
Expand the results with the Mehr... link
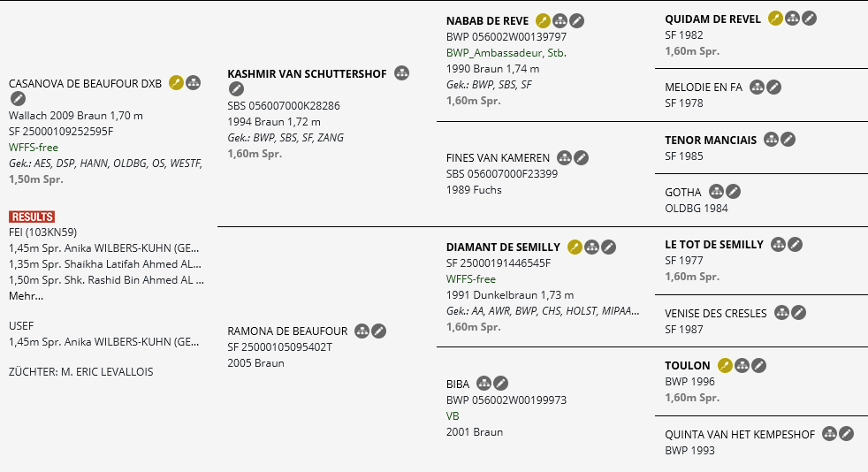point(26,296)
